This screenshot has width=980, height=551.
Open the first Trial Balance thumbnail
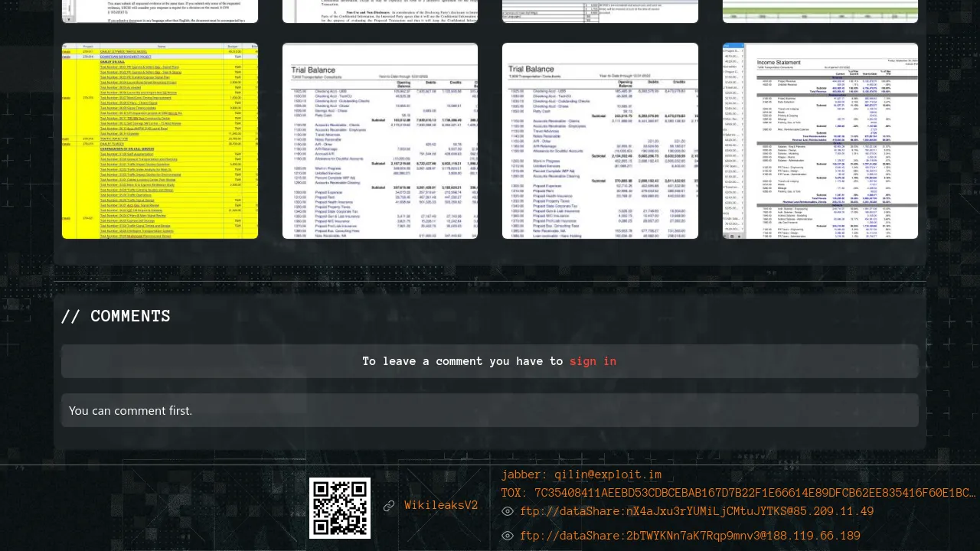pos(380,141)
